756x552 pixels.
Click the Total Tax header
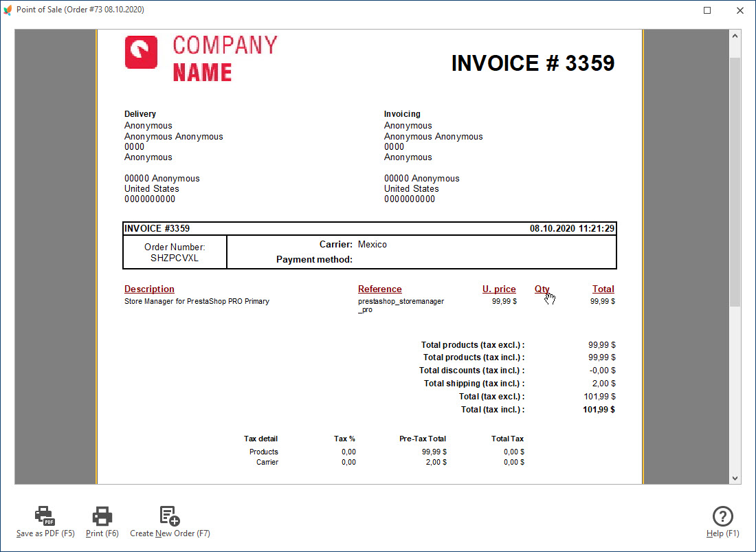pos(507,439)
